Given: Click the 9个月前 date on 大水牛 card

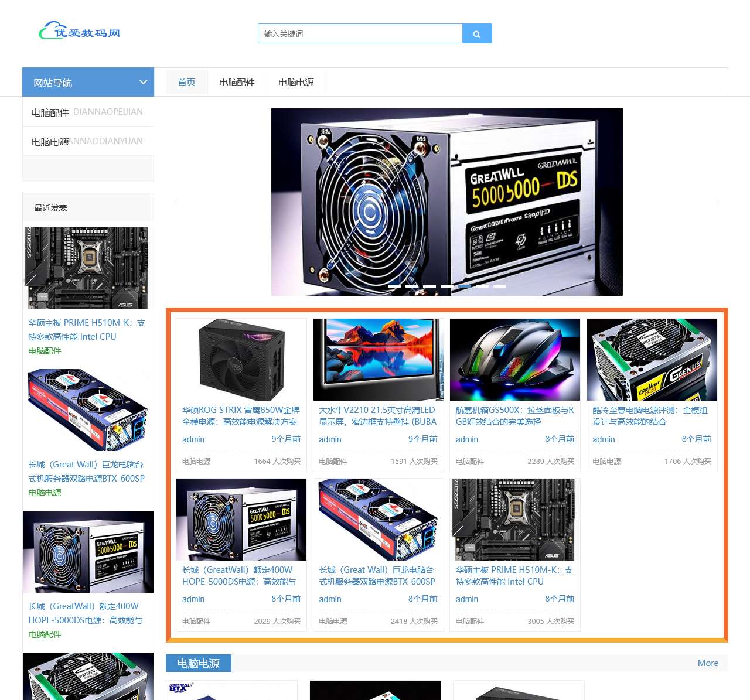Looking at the screenshot, I should pyautogui.click(x=423, y=439).
